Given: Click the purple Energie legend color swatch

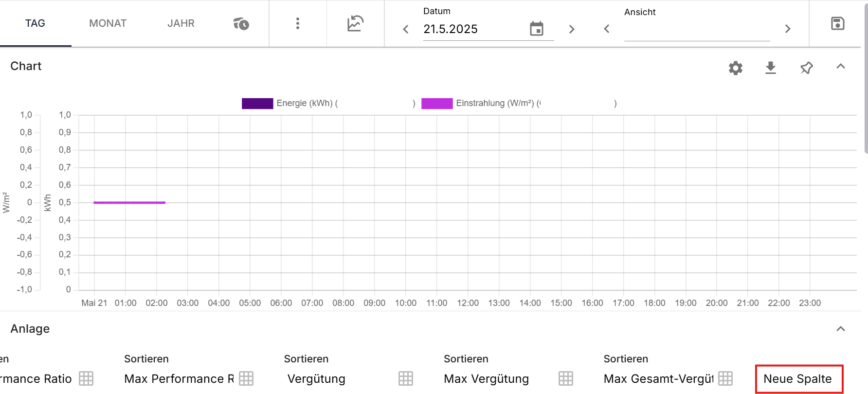Looking at the screenshot, I should [257, 103].
